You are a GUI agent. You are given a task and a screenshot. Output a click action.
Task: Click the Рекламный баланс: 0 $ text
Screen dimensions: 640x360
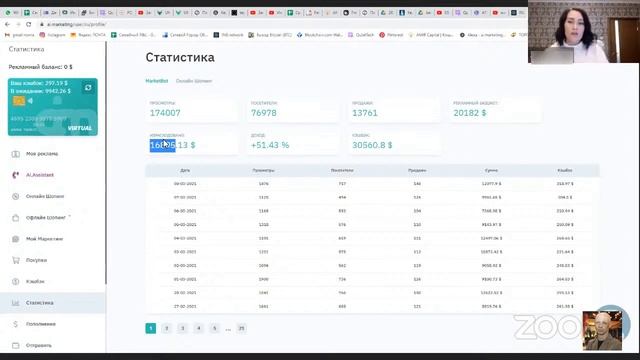(x=40, y=67)
